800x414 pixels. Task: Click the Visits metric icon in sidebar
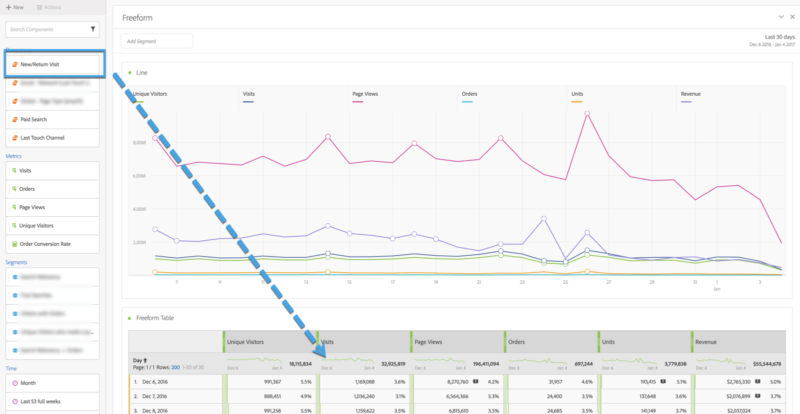pos(14,171)
